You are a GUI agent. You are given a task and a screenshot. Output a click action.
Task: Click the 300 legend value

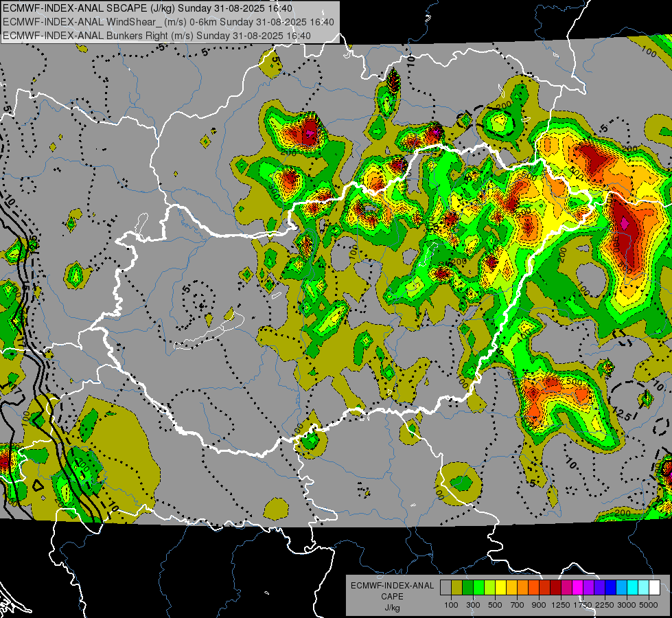coord(473,605)
